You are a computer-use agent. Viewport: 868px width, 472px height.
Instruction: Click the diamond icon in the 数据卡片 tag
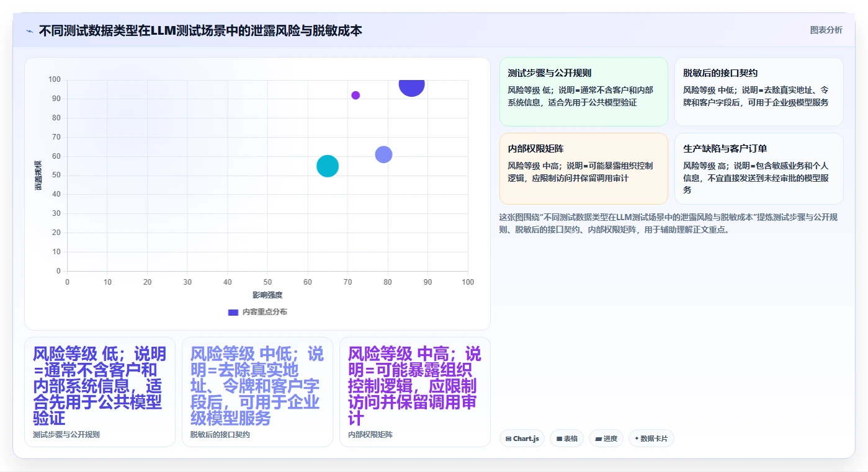637,439
